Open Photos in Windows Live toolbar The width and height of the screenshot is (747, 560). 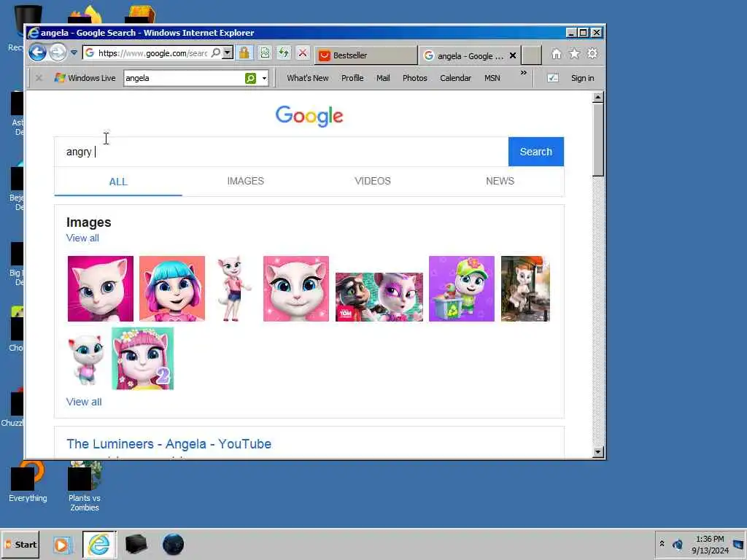[x=415, y=78]
